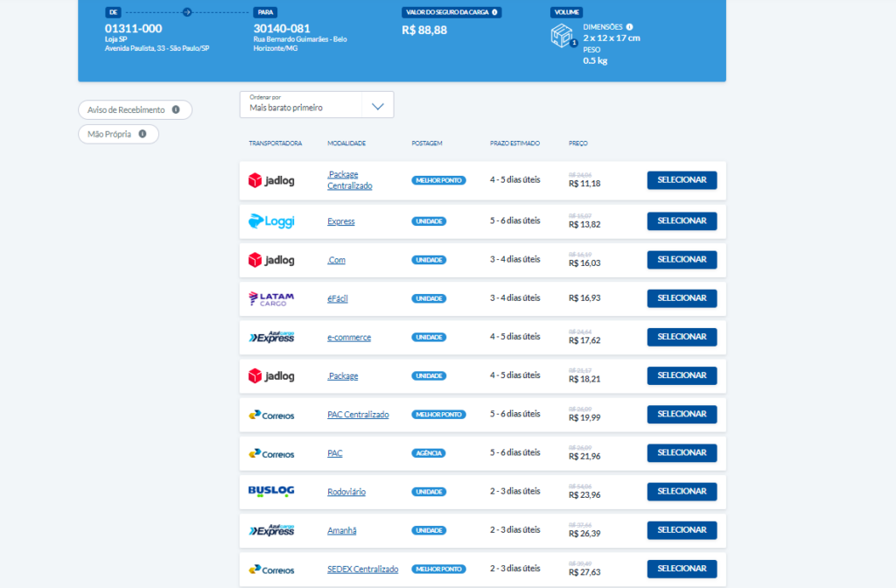Open the Loggi Express modality link
Viewport: 896px width, 588px height.
341,221
